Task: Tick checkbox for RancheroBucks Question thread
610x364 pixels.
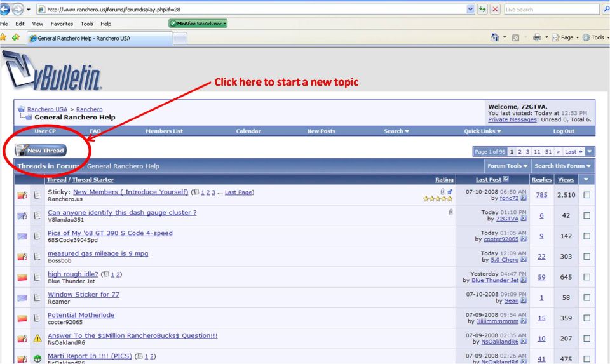Action: coord(586,339)
